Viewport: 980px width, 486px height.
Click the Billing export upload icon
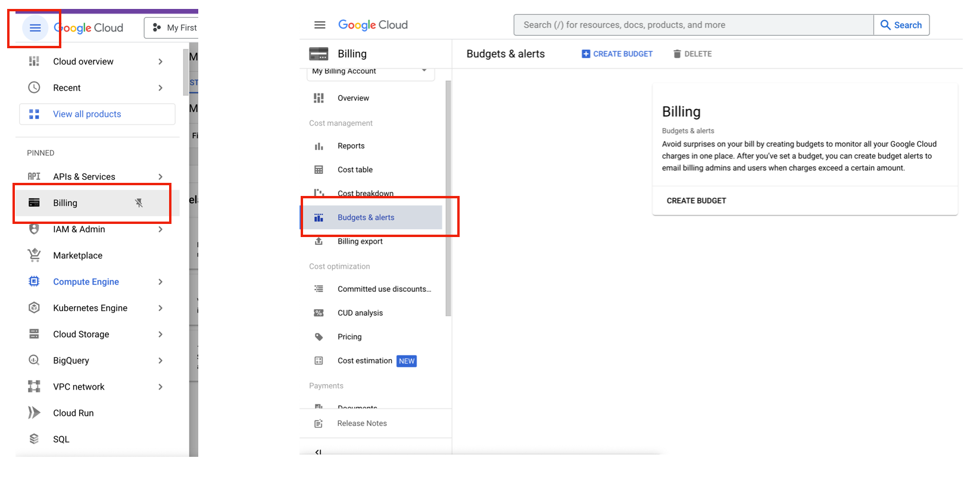coord(319,241)
